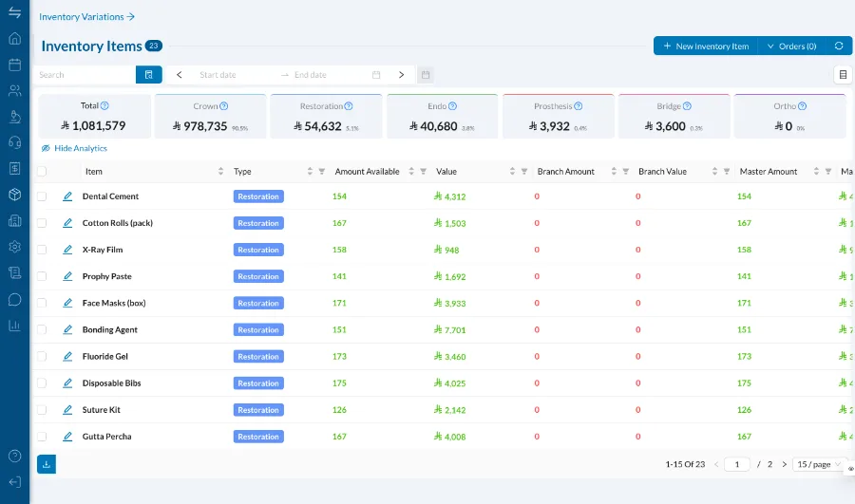The width and height of the screenshot is (855, 504).
Task: Edit the Dental Cement item
Action: (67, 196)
